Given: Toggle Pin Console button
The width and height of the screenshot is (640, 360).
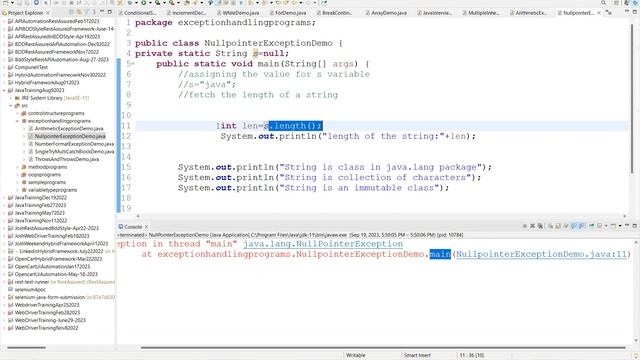Looking at the screenshot, I should coord(591,226).
